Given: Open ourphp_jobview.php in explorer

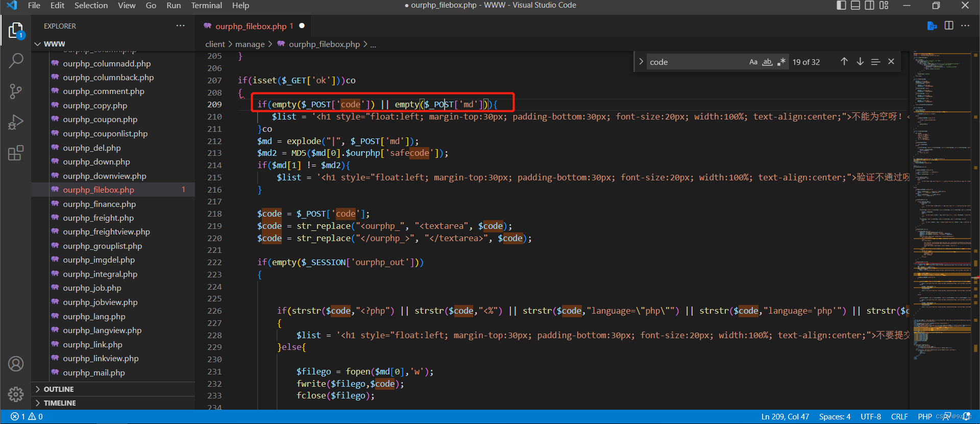Looking at the screenshot, I should [100, 302].
